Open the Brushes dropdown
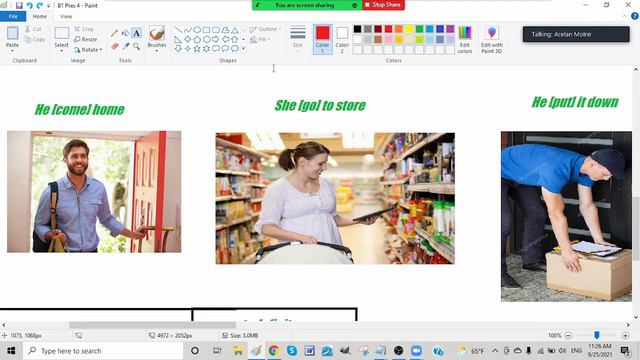 click(x=157, y=40)
